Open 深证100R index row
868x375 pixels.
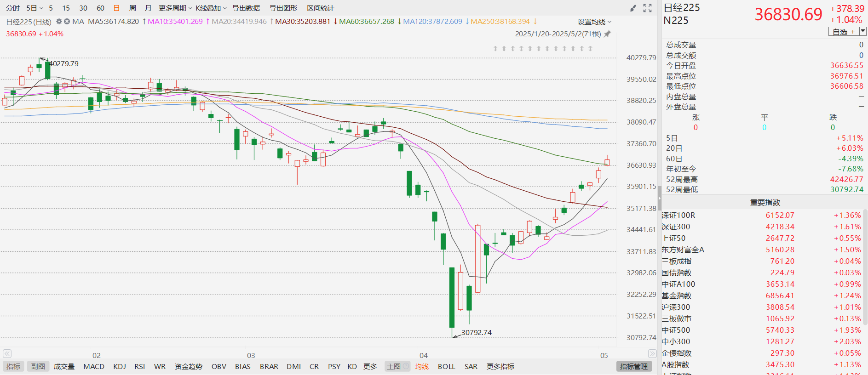762,215
